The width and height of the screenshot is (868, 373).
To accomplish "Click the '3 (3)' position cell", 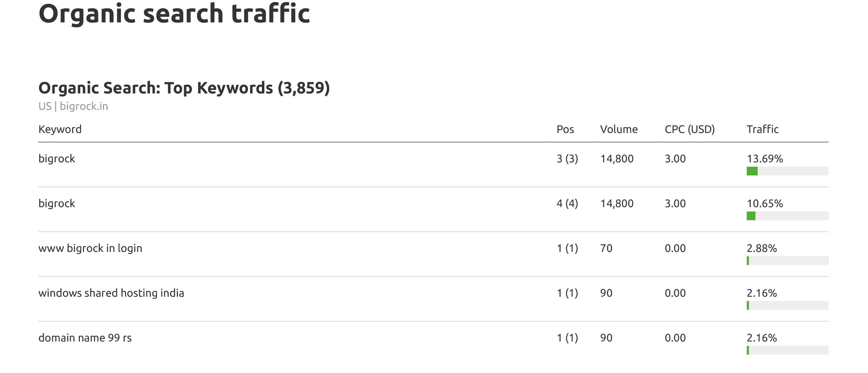I will [567, 159].
